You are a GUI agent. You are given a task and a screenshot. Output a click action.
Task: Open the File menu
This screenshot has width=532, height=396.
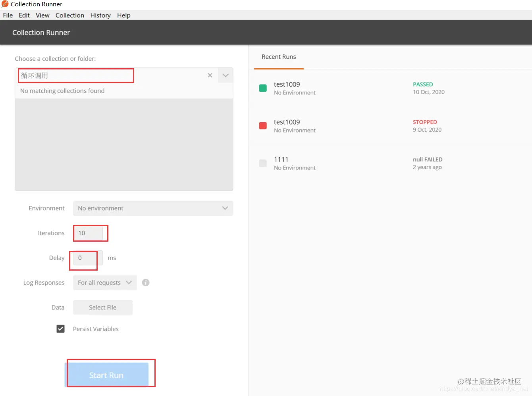(8, 15)
